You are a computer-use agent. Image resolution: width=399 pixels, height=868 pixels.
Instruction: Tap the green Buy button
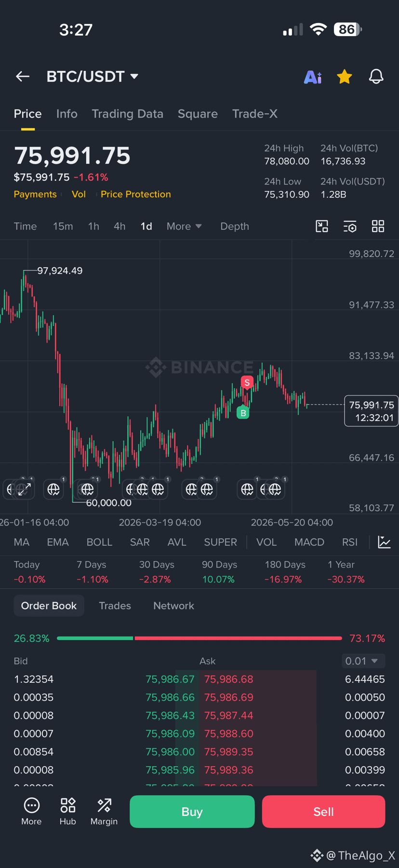click(x=192, y=812)
